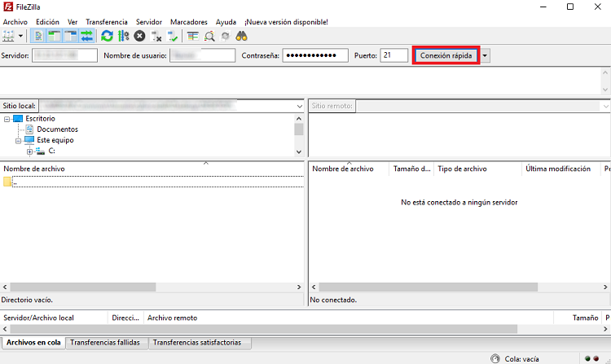The image size is (611, 364).
Task: Refresh the file and folder lists
Action: (107, 36)
